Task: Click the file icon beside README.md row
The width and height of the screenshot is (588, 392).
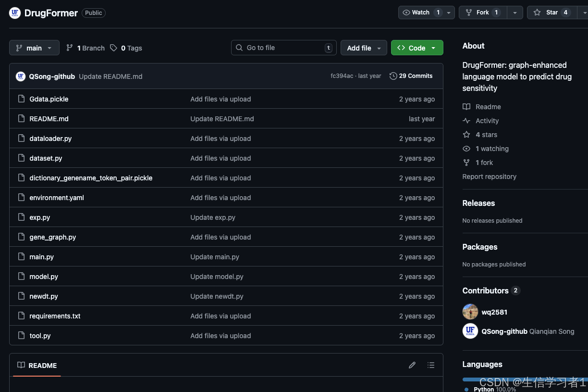Action: (21, 119)
